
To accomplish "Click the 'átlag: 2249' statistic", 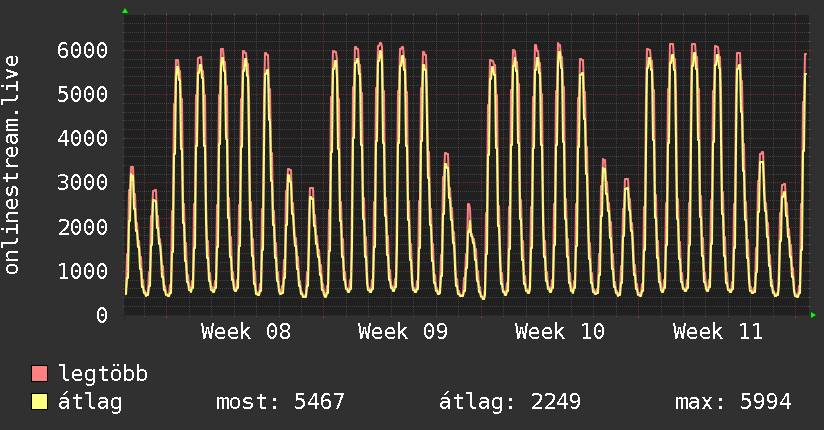I will tap(510, 402).
